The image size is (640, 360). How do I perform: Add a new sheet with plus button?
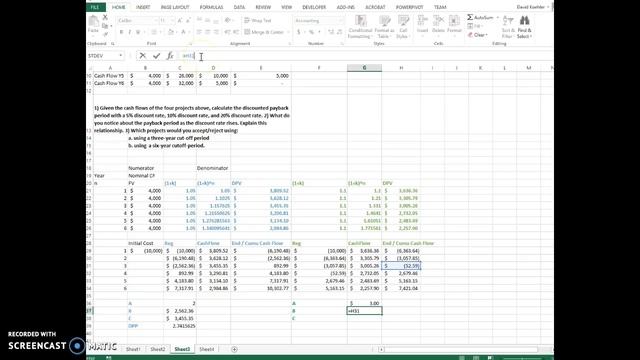pyautogui.click(x=234, y=349)
